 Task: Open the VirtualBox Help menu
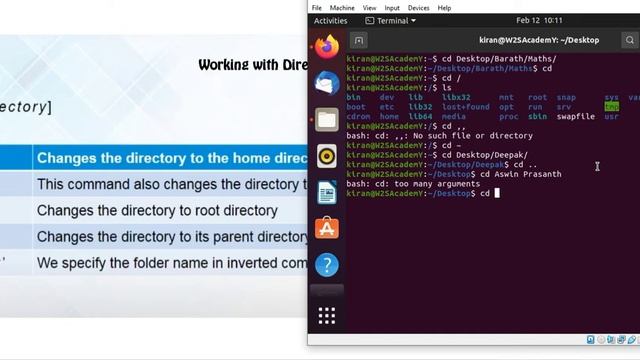tap(444, 8)
